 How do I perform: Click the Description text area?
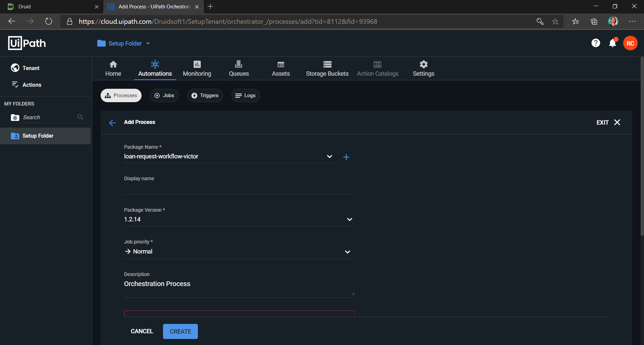(239, 288)
